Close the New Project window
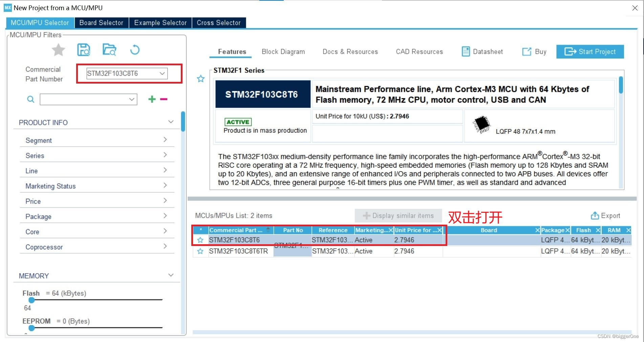Image resolution: width=644 pixels, height=342 pixels. (635, 8)
